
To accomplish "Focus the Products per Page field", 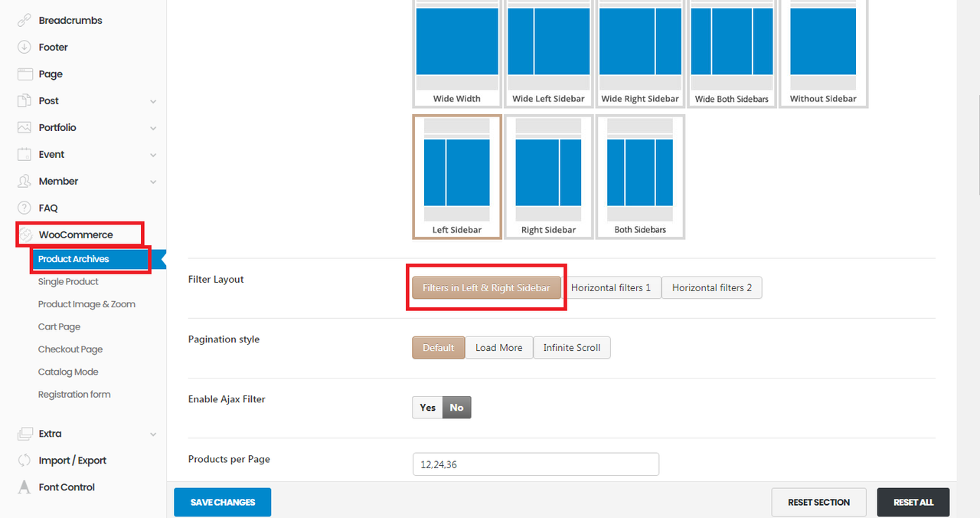I will pyautogui.click(x=535, y=464).
